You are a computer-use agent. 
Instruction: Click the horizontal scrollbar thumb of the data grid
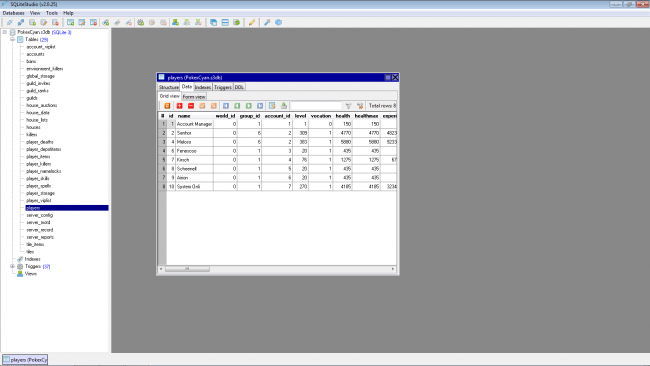click(187, 269)
